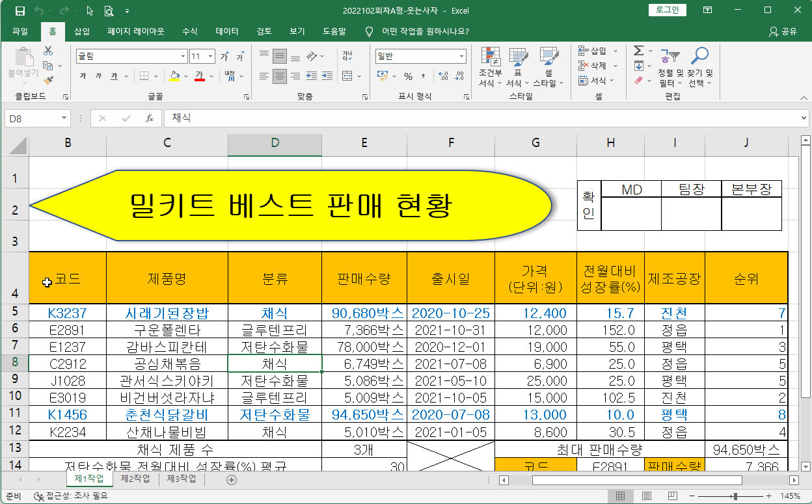Select the Copy icon in clipboard group

[x=47, y=66]
